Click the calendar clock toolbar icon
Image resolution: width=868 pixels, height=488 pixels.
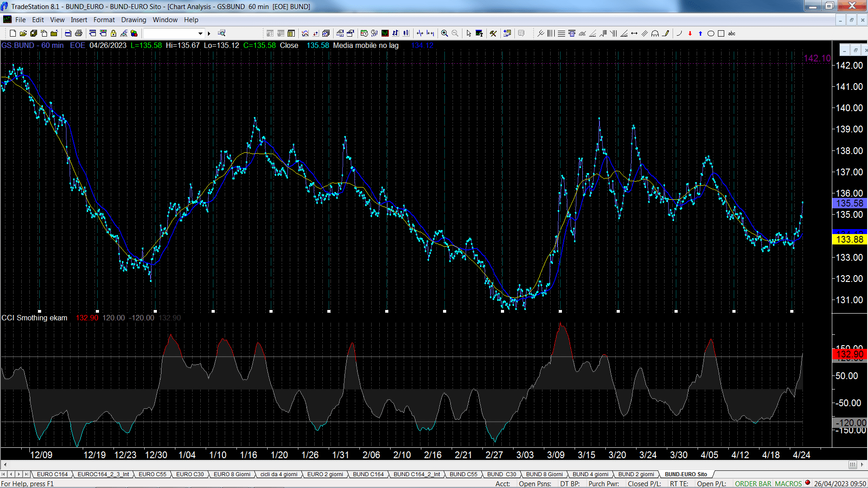(364, 33)
